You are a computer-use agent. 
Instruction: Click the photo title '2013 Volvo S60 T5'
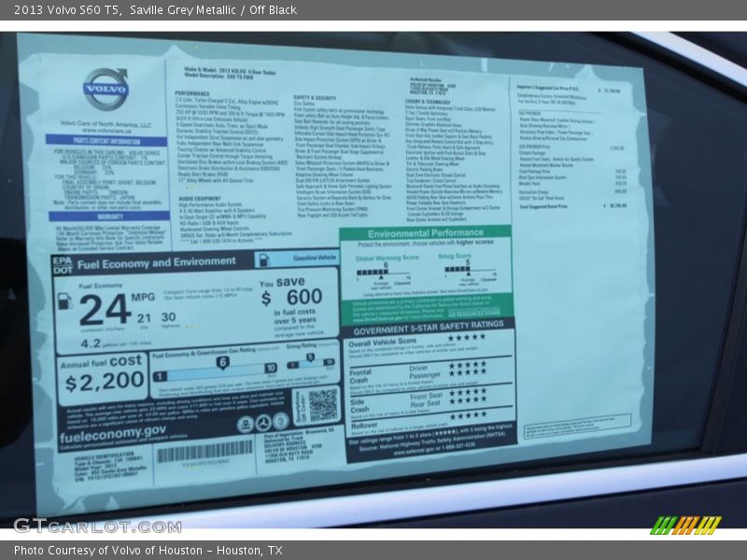pos(67,10)
